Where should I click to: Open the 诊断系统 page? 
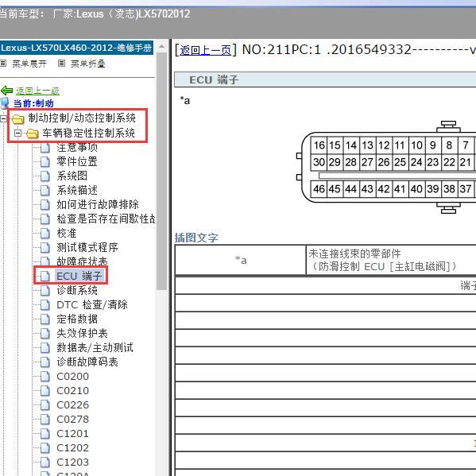pyautogui.click(x=77, y=290)
